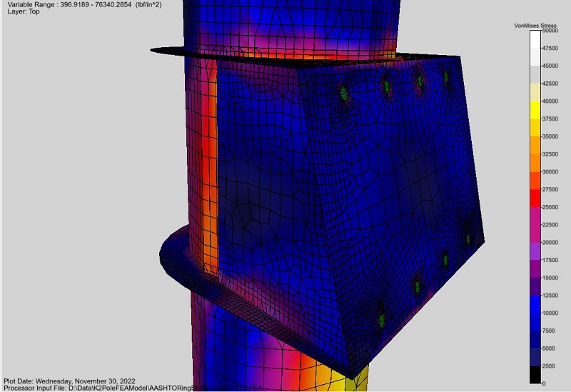Select the Processor Input File path text
The height and width of the screenshot is (392, 571).
(x=133, y=388)
